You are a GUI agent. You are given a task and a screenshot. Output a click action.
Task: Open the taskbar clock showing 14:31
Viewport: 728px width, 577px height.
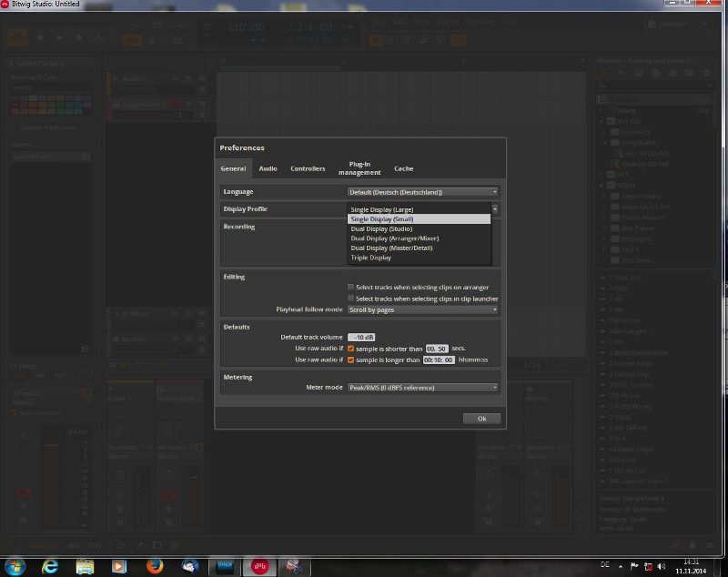click(691, 566)
